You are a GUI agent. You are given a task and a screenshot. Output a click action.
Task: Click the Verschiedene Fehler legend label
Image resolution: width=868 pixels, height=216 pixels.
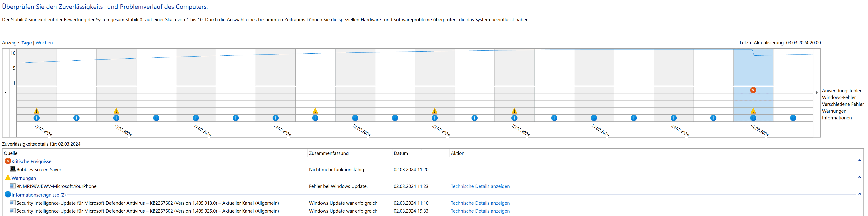pos(843,104)
